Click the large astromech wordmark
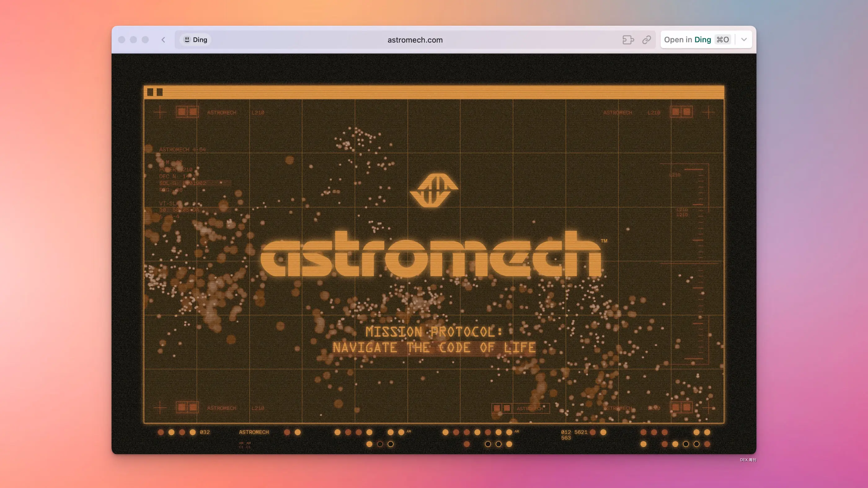The width and height of the screenshot is (868, 488). coord(431,256)
